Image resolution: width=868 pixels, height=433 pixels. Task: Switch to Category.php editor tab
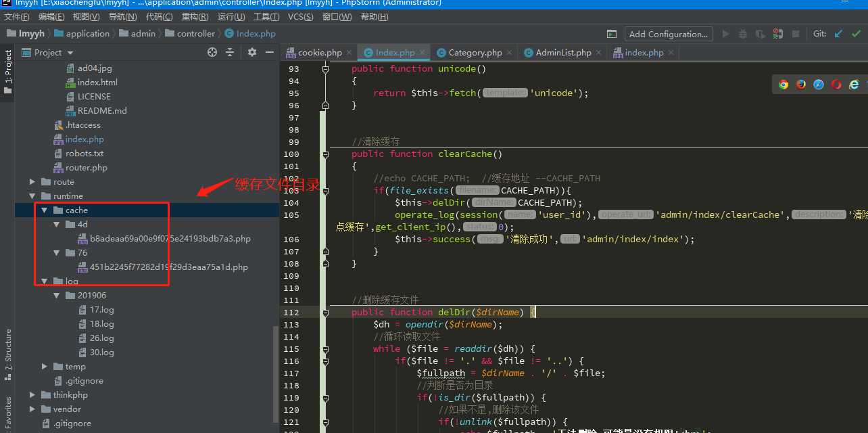click(475, 53)
